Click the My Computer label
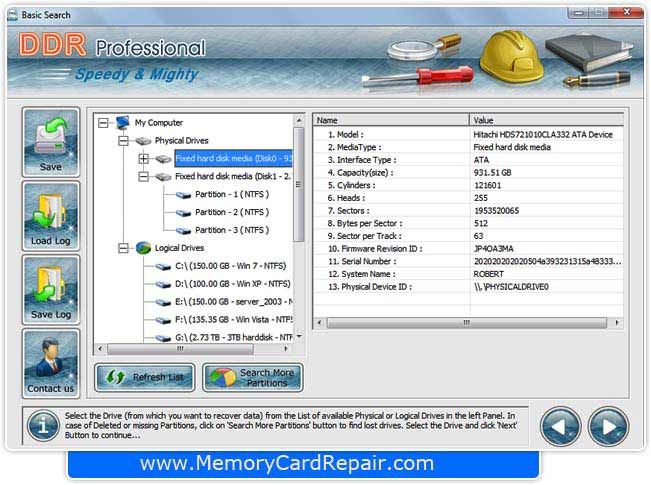The image size is (651, 485). pyautogui.click(x=159, y=122)
